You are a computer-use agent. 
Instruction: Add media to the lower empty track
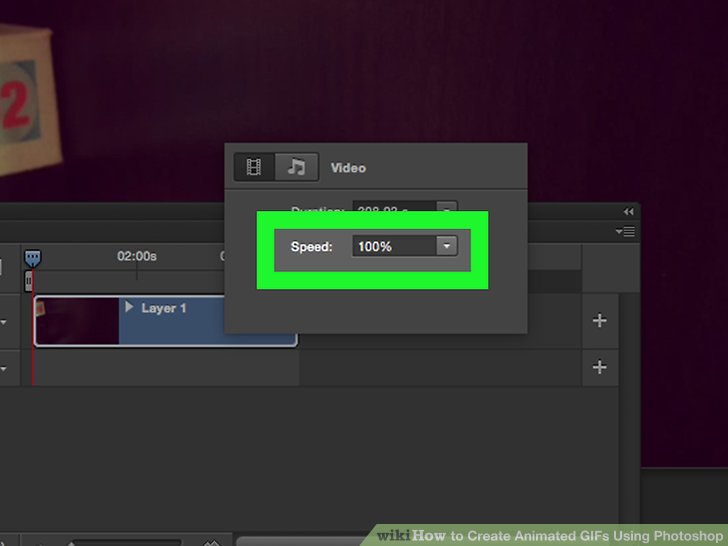click(x=599, y=367)
